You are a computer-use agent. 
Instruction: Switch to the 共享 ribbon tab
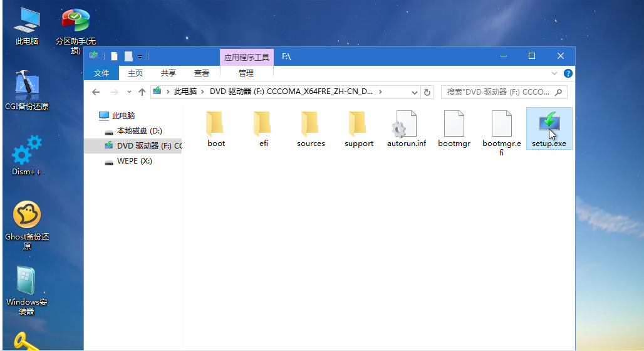pyautogui.click(x=169, y=73)
